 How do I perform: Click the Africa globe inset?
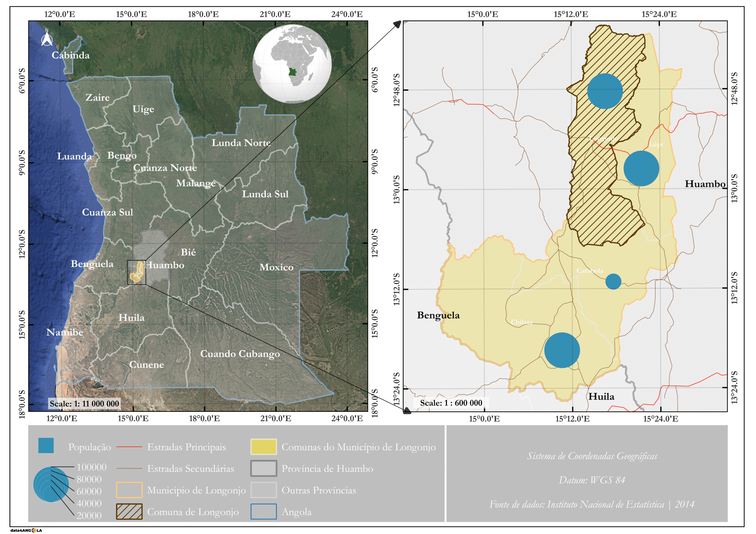point(292,64)
